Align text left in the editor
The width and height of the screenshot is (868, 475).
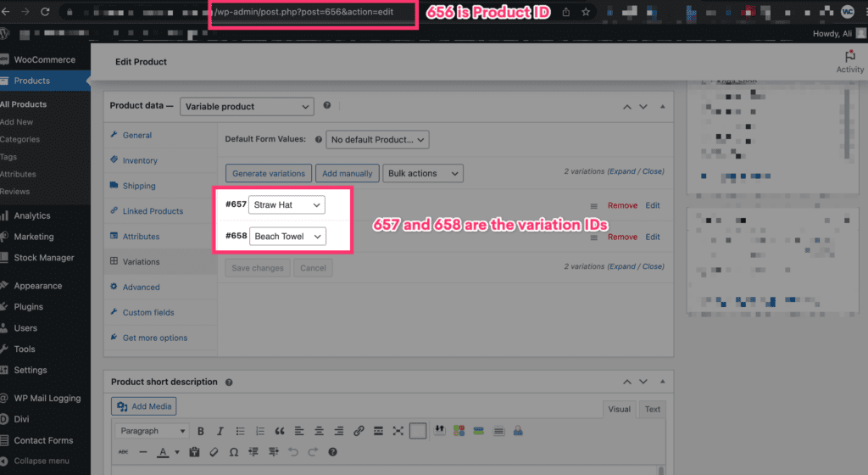click(299, 431)
